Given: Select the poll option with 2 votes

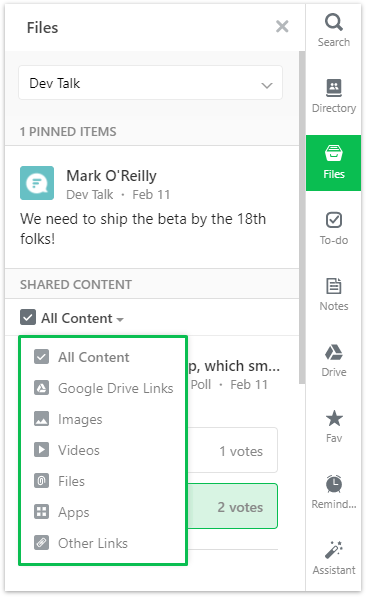Looking at the screenshot, I should click(x=232, y=506).
